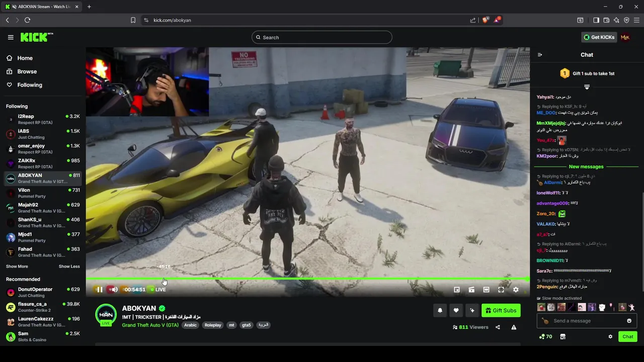This screenshot has width=644, height=362.
Task: Collapse following list with Show Less
Action: pyautogui.click(x=69, y=266)
